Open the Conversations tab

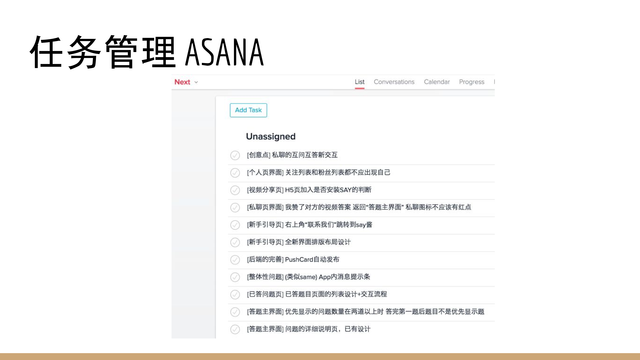394,82
